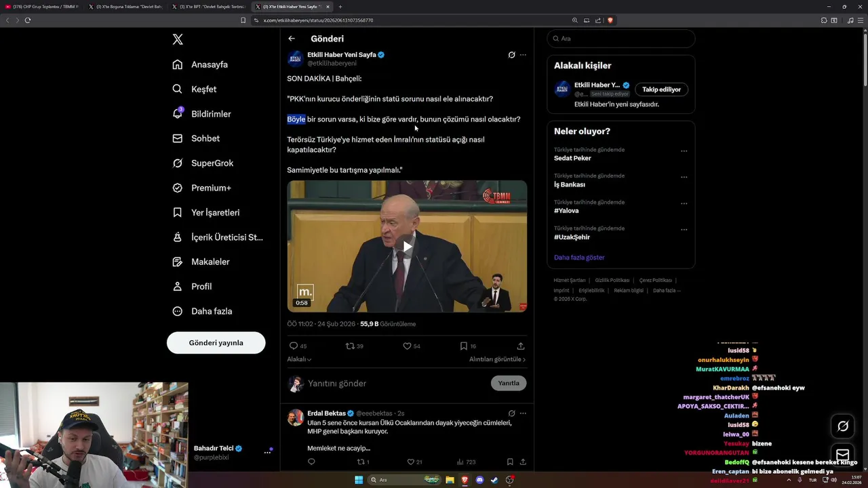
Task: Open Bildirimler notifications
Action: (x=201, y=114)
